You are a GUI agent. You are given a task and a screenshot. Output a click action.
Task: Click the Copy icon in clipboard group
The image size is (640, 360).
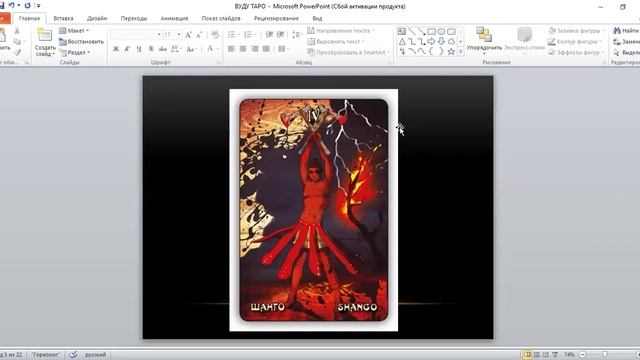tap(17, 42)
